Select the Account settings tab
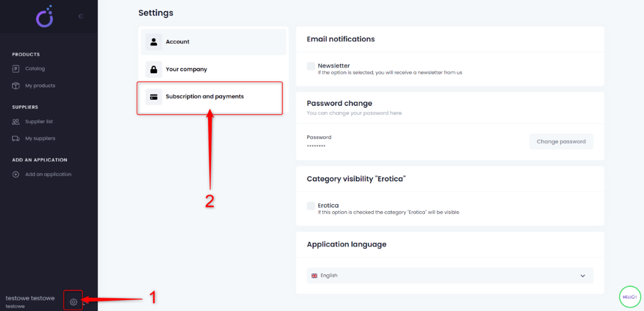This screenshot has height=311, width=644. tap(213, 42)
